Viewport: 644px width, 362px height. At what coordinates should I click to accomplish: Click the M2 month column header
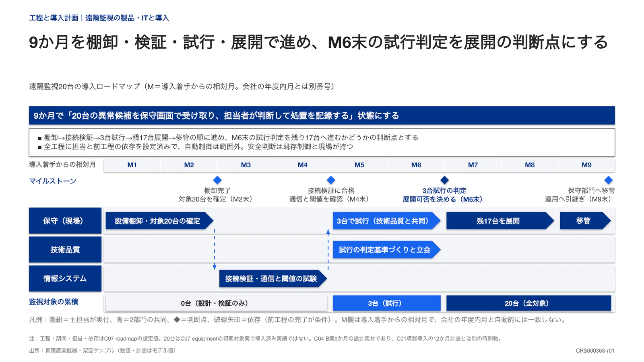click(x=189, y=165)
